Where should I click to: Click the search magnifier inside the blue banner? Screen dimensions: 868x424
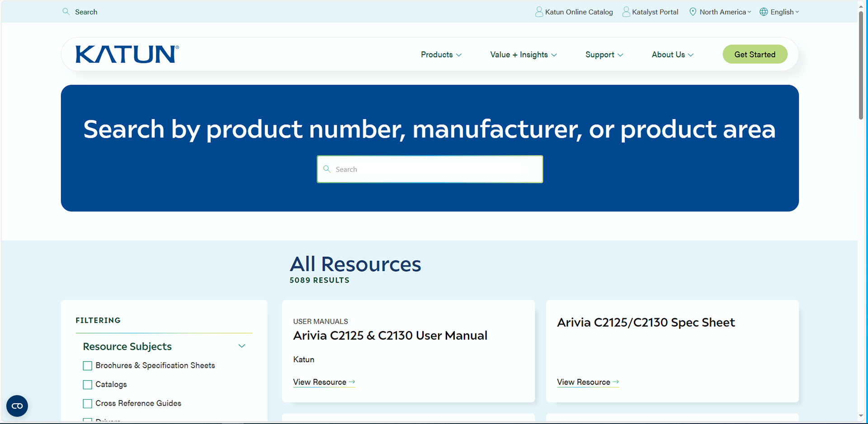tap(327, 169)
